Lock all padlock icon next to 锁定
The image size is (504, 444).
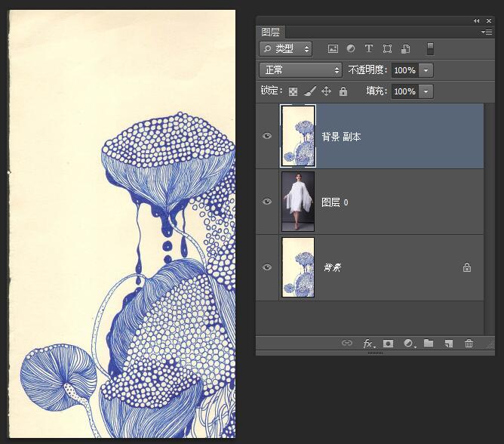pos(343,91)
